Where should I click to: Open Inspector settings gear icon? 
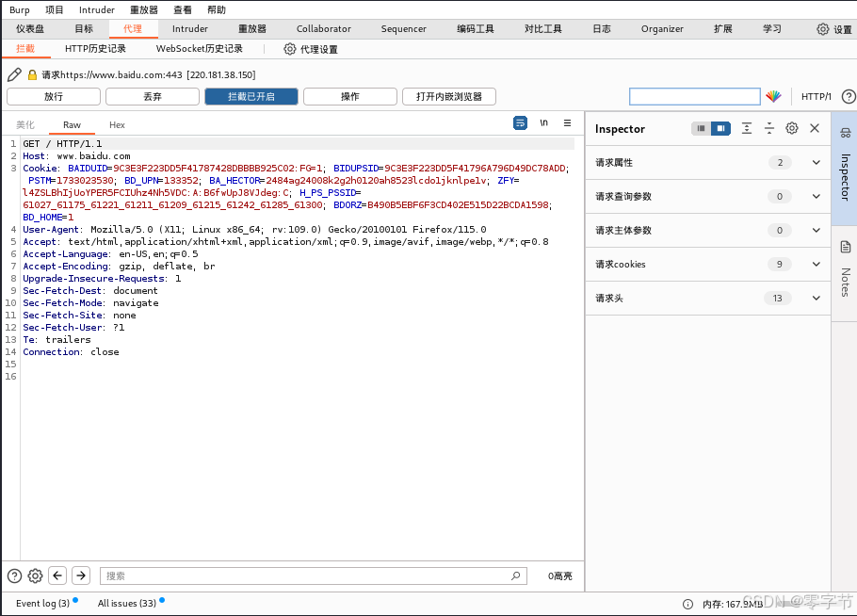792,128
